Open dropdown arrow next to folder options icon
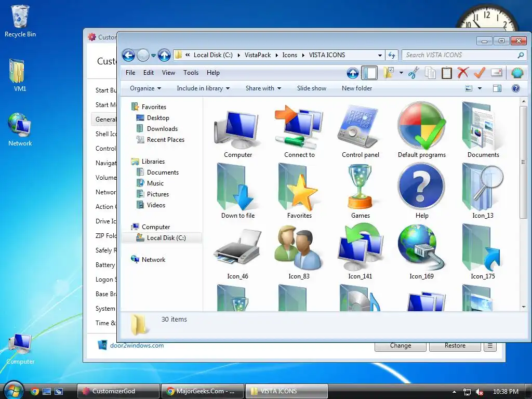Image resolution: width=532 pixels, height=399 pixels. click(x=401, y=73)
